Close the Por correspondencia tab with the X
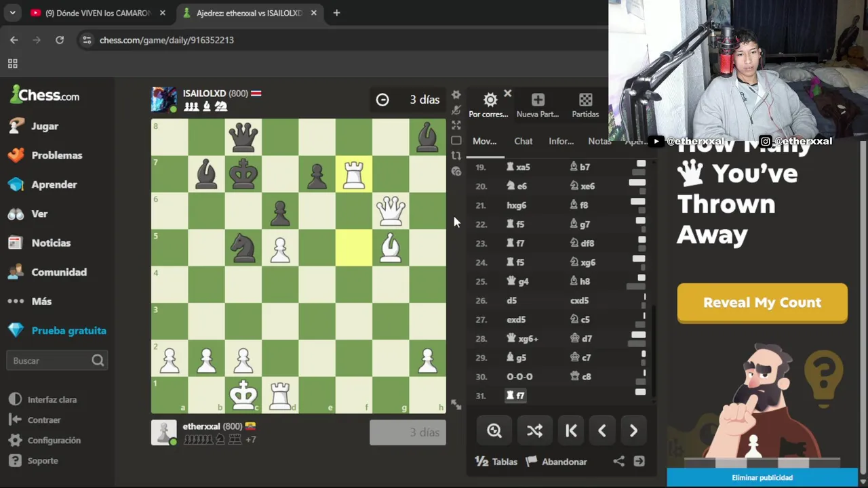This screenshot has width=868, height=488. [x=507, y=94]
